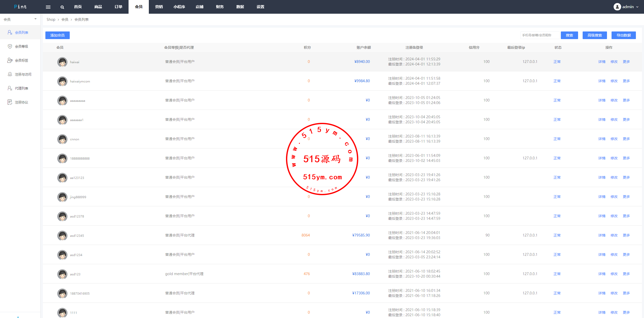
Task: Click 详情 link for user haiwaiymcom
Action: 602,81
